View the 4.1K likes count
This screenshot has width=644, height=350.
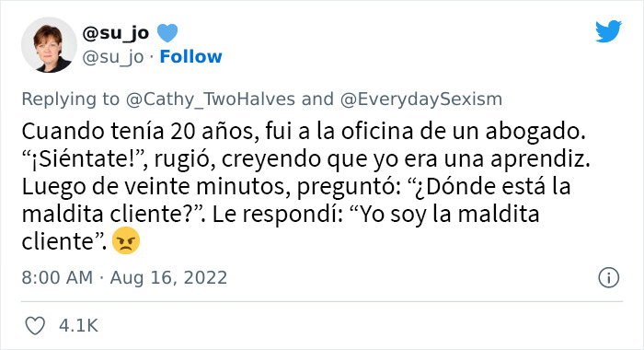point(78,326)
